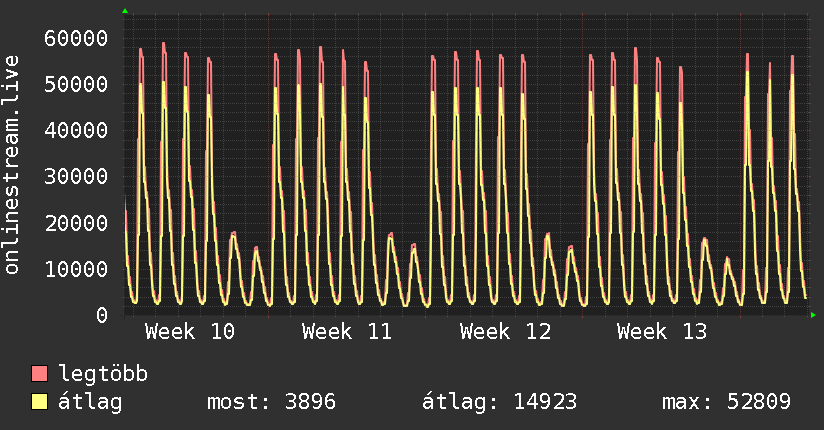
Task: Click the green arrow ending the x-axis
Action: 814,315
